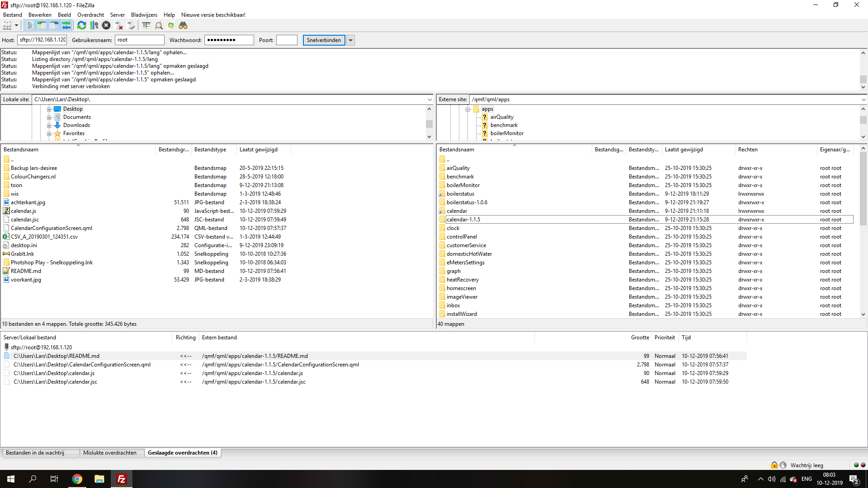The height and width of the screenshot is (488, 868).
Task: Click the disconnect from server icon
Action: pos(118,25)
